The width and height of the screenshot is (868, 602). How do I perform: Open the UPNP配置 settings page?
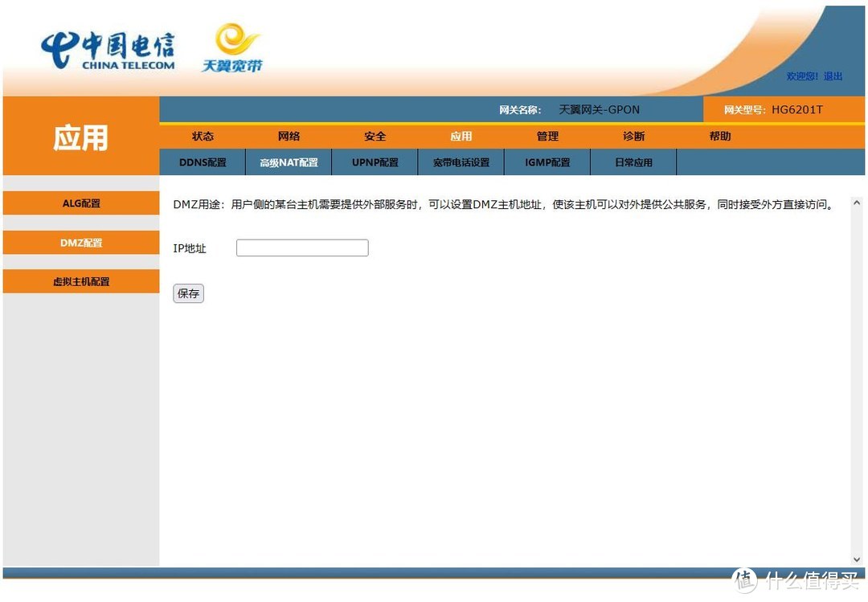(x=375, y=162)
